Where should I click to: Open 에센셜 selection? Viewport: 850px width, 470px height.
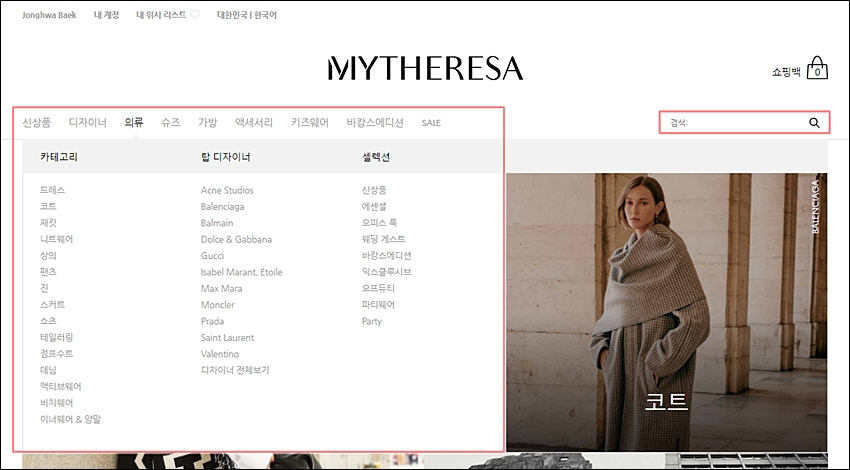(x=374, y=206)
